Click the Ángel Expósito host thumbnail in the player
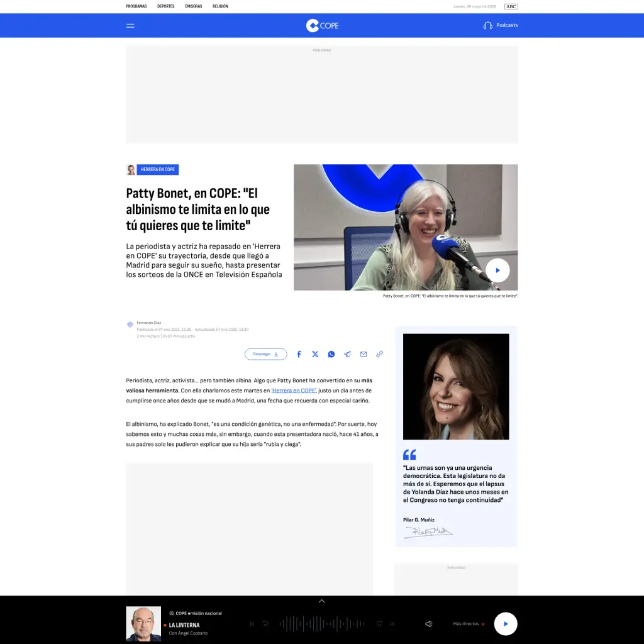Screen dimensions: 644x644 (x=143, y=624)
